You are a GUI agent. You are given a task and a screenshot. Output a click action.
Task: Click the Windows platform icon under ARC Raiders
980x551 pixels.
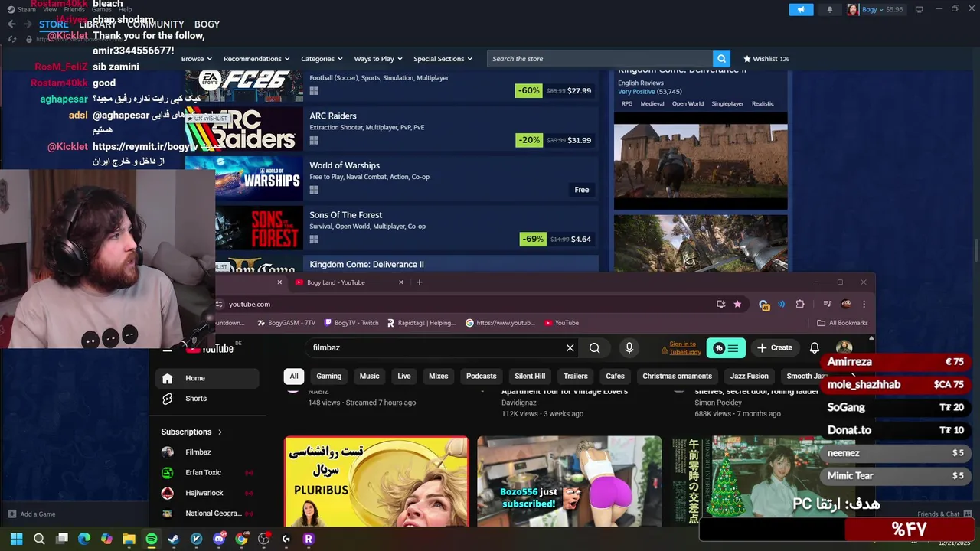pos(314,140)
